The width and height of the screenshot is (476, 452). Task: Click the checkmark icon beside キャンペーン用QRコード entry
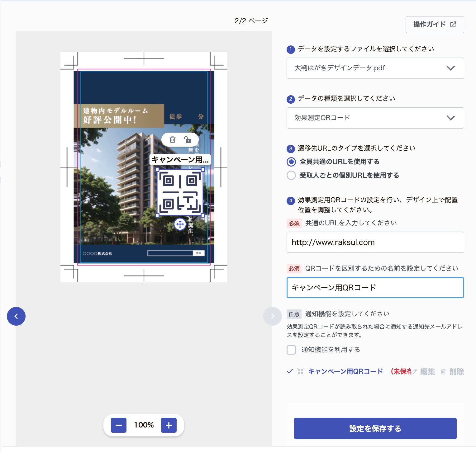[x=290, y=371]
